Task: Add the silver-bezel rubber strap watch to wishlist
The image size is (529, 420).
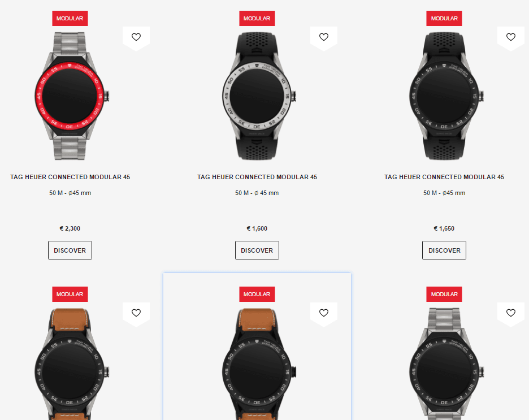Action: point(323,37)
